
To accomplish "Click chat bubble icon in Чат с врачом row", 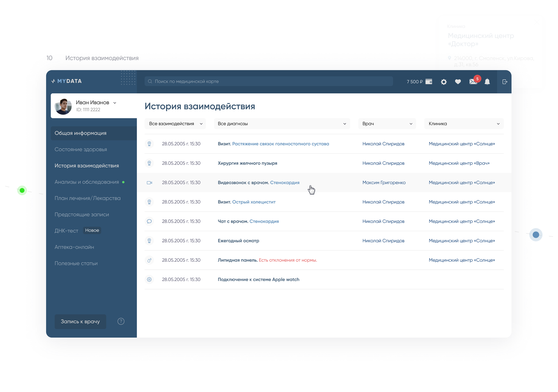I will point(149,221).
